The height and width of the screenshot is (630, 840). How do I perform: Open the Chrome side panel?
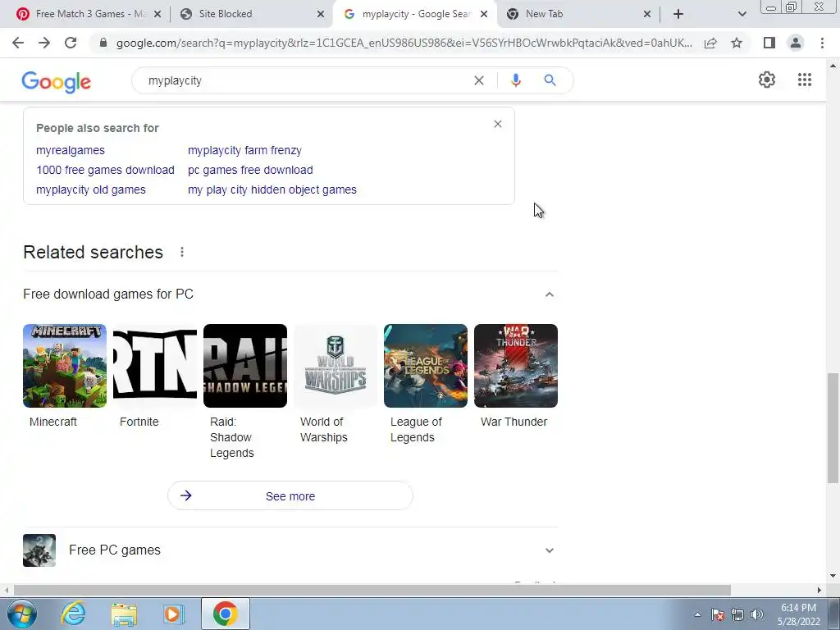click(x=769, y=43)
